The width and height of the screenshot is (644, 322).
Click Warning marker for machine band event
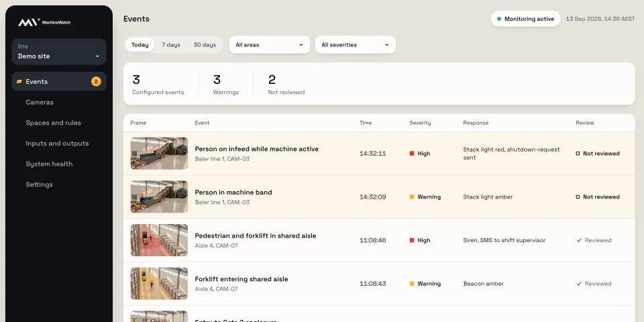(x=412, y=197)
